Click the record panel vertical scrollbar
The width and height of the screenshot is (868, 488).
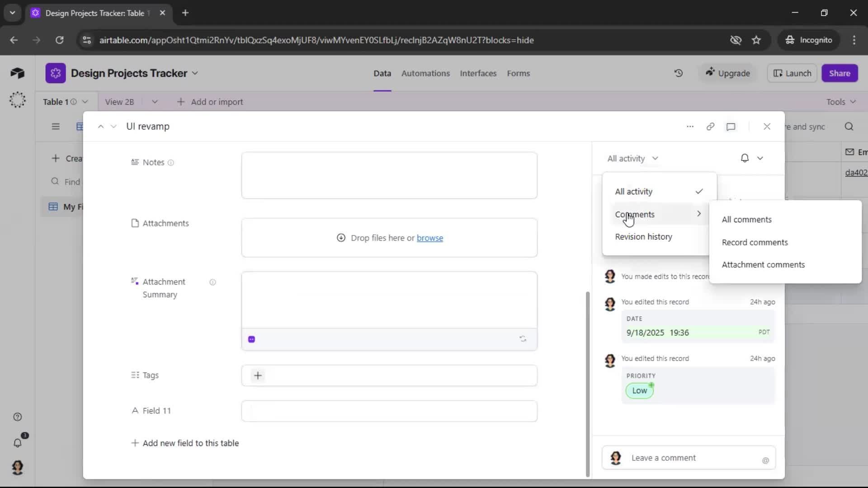pyautogui.click(x=587, y=384)
